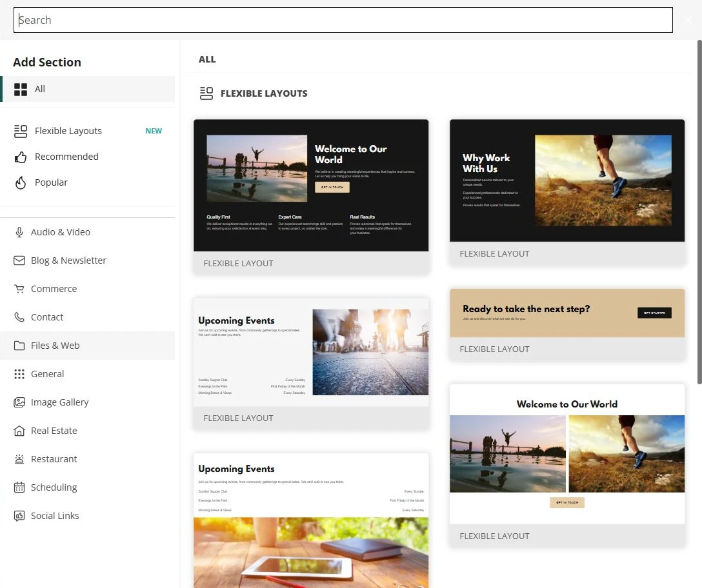Click the Scheduling calendar icon
The image size is (702, 588).
19,487
